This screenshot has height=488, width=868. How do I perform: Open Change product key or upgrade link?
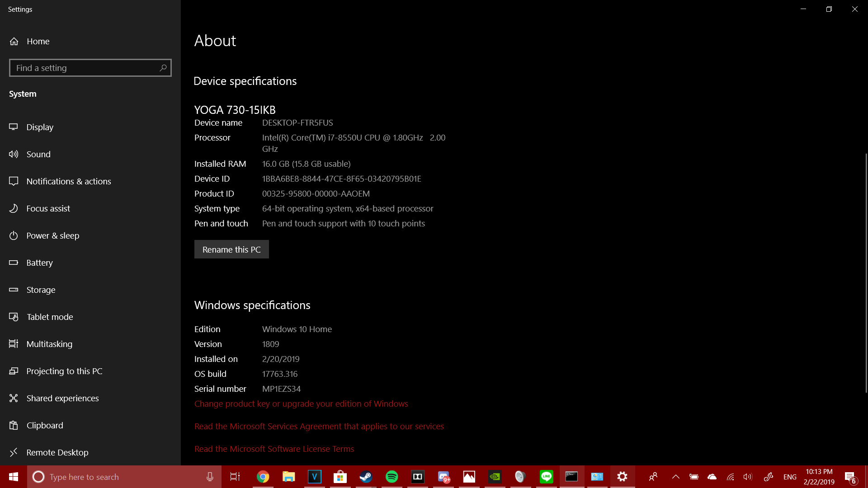coord(301,404)
